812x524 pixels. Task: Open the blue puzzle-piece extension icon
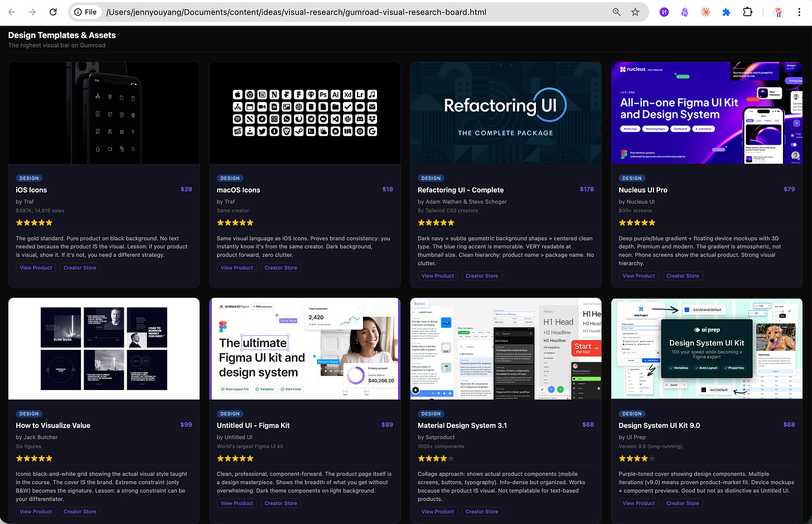pyautogui.click(x=726, y=12)
